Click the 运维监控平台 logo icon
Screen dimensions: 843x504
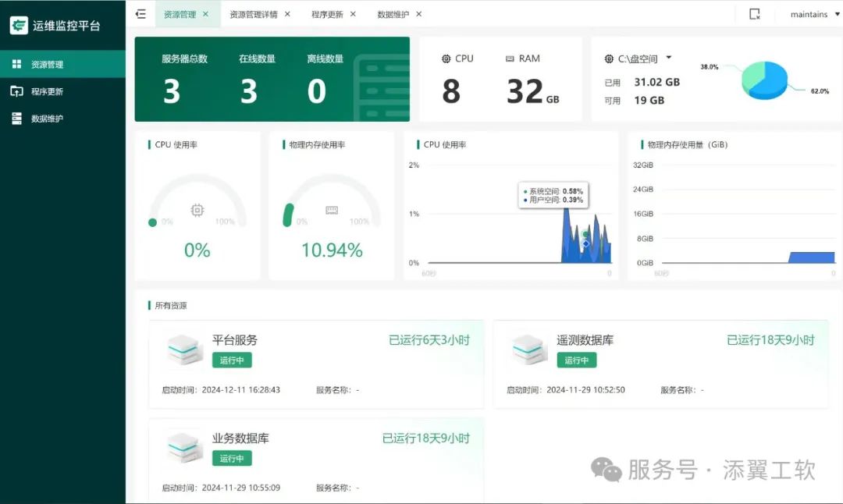pos(19,25)
